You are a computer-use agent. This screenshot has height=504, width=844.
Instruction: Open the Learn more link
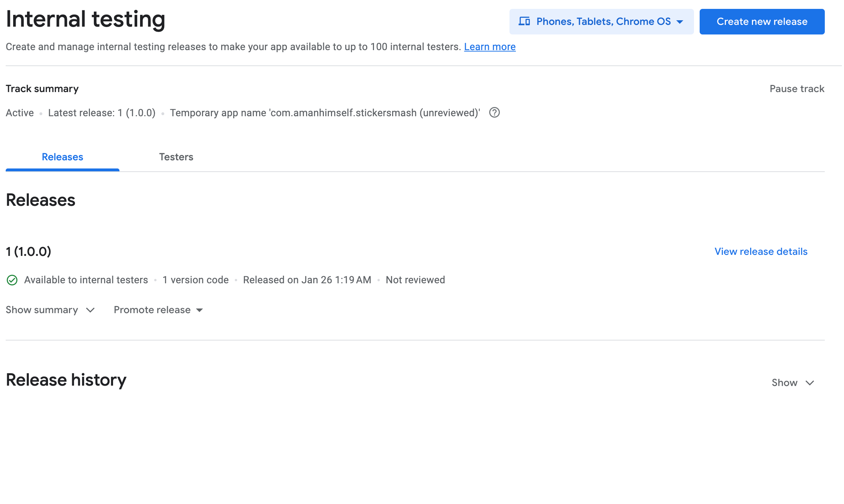tap(490, 47)
